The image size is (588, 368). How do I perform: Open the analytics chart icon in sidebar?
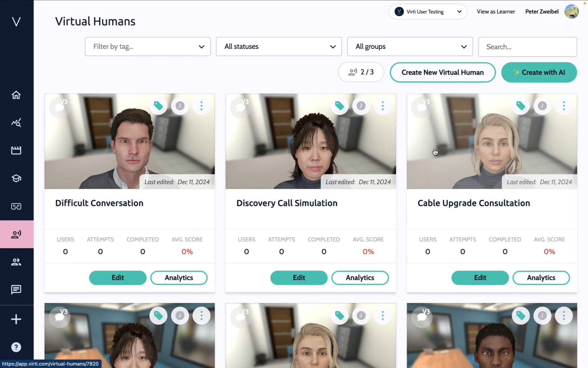(16, 123)
